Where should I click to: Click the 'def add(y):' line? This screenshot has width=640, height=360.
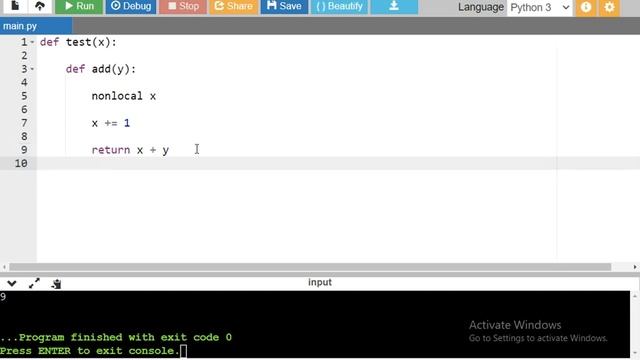click(x=101, y=69)
